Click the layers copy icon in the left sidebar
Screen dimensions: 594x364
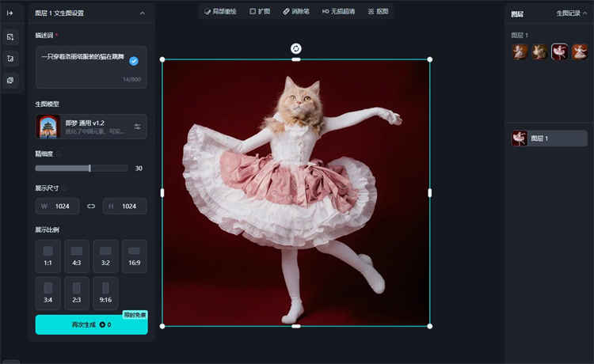(10, 80)
